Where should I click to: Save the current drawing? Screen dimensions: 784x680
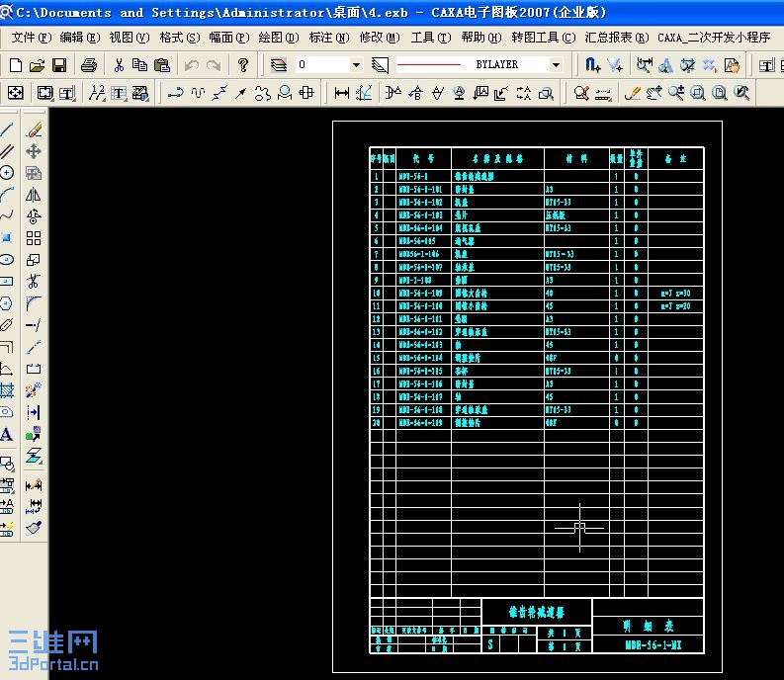pyautogui.click(x=59, y=65)
